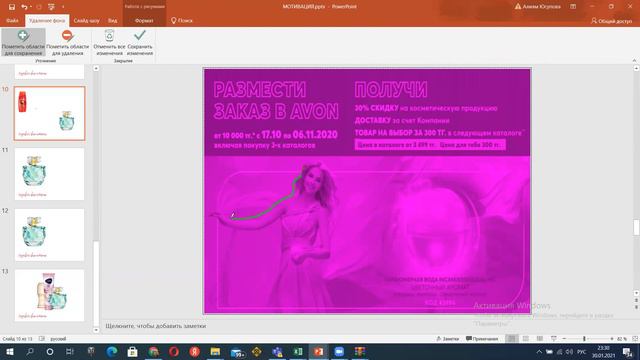Click spell check icon in status bar
Image resolution: width=640 pixels, height=360 pixels.
click(x=42, y=339)
